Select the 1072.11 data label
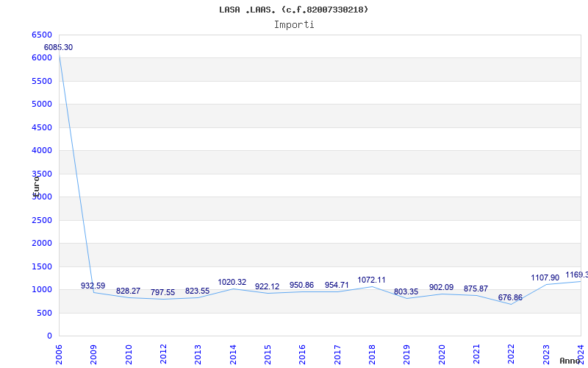 point(371,280)
